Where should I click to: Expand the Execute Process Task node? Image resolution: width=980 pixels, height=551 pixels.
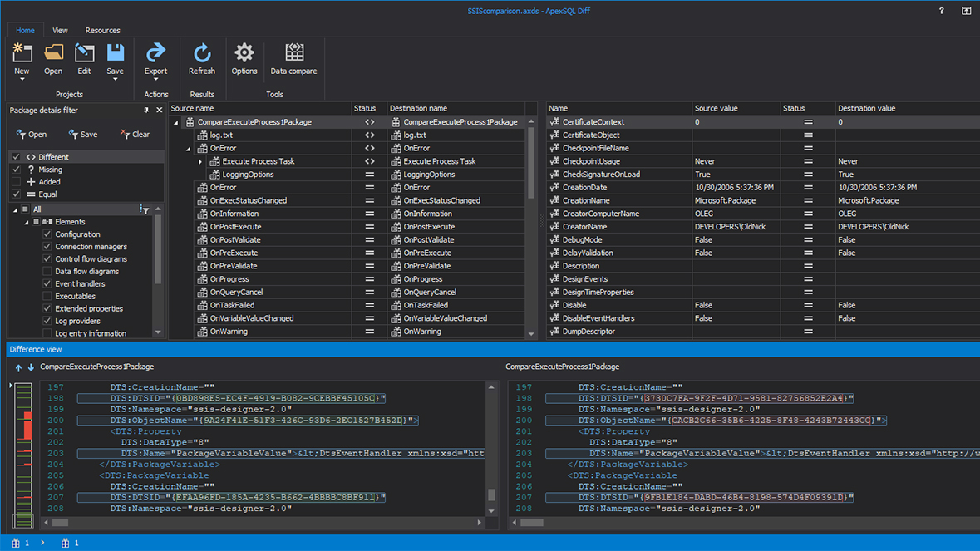tap(199, 160)
